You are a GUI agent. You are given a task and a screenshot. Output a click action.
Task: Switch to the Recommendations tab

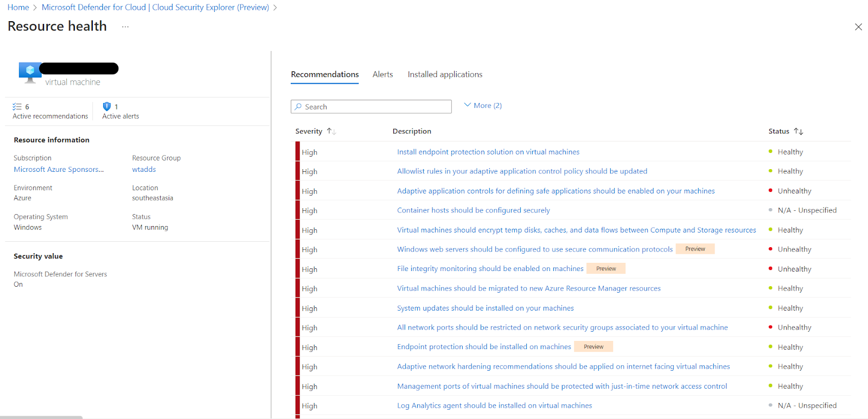[x=325, y=74]
